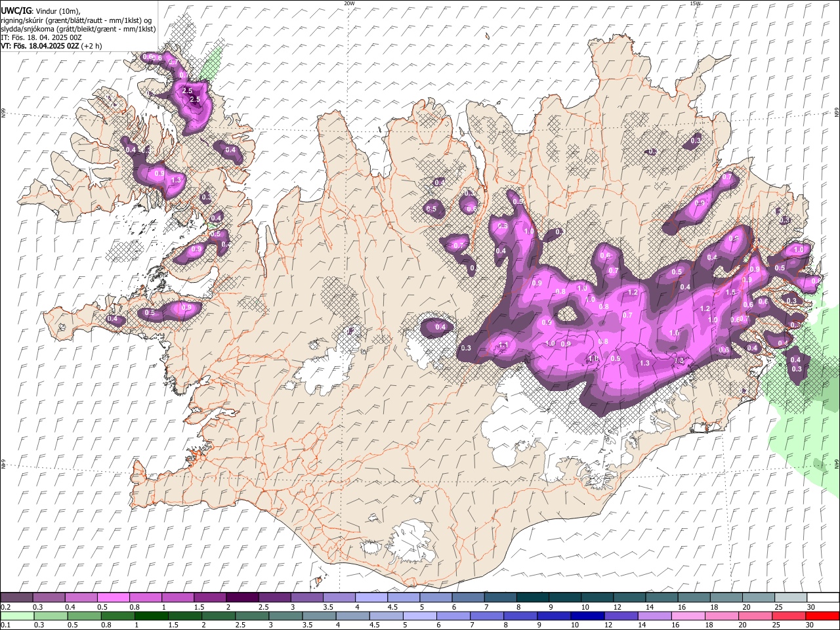Click the 1.1 snowfall value on the map
This screenshot has height=630, width=840.
(x=503, y=345)
